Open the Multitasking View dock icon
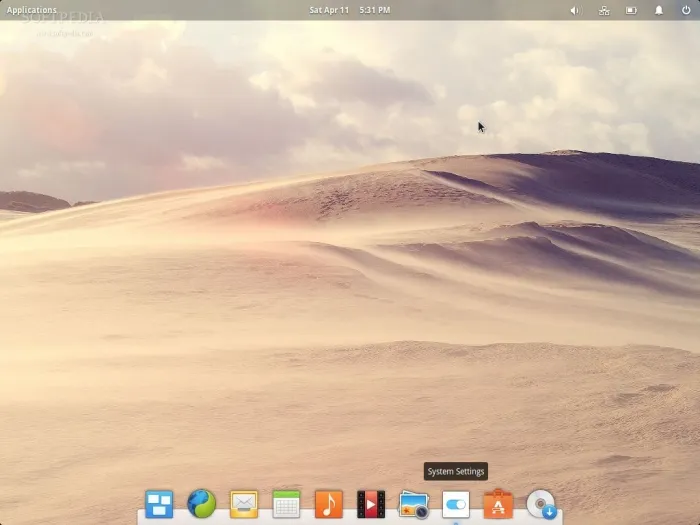 [x=159, y=504]
